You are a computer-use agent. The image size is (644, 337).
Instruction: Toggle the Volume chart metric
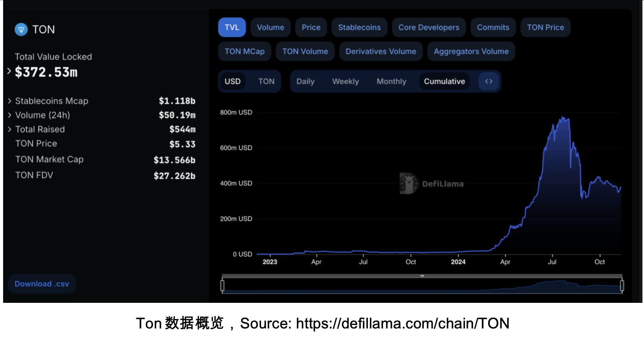pos(270,28)
